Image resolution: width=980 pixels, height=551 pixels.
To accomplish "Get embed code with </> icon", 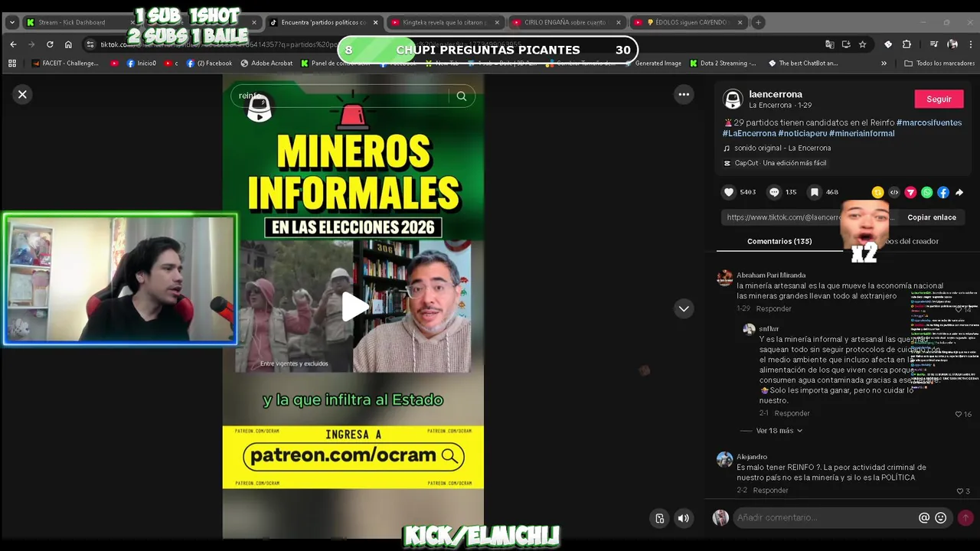I will click(x=893, y=192).
